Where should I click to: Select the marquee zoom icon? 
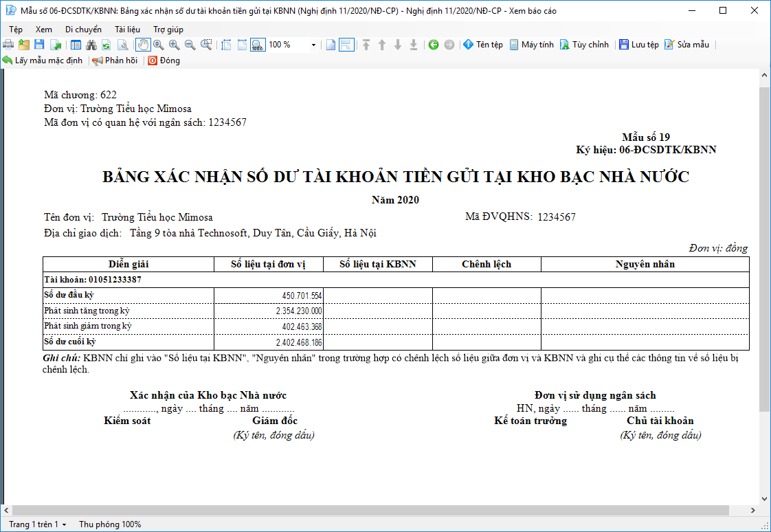coord(207,45)
